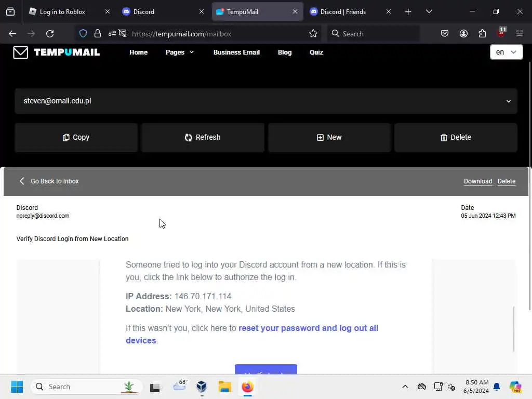Screen dimensions: 532x399
Task: Click the large Delete address button
Action: [x=456, y=137]
